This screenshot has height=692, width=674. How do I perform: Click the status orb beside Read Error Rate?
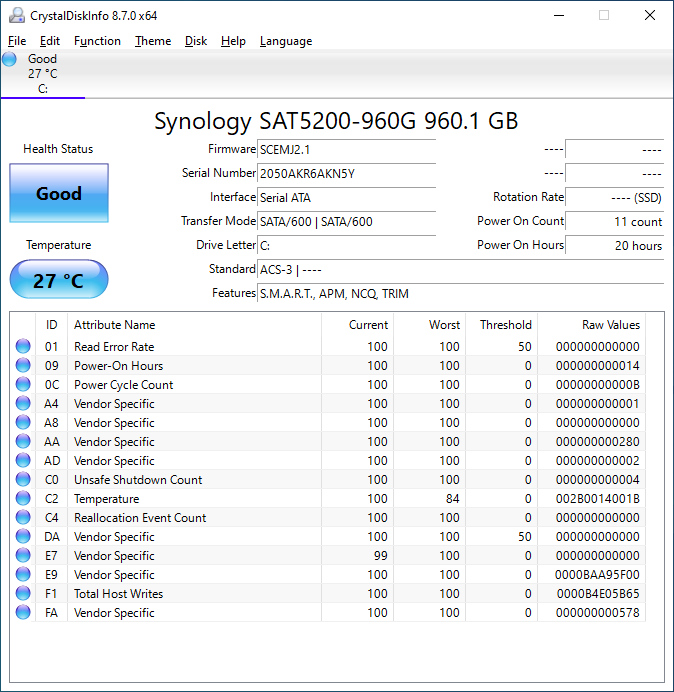(x=23, y=347)
